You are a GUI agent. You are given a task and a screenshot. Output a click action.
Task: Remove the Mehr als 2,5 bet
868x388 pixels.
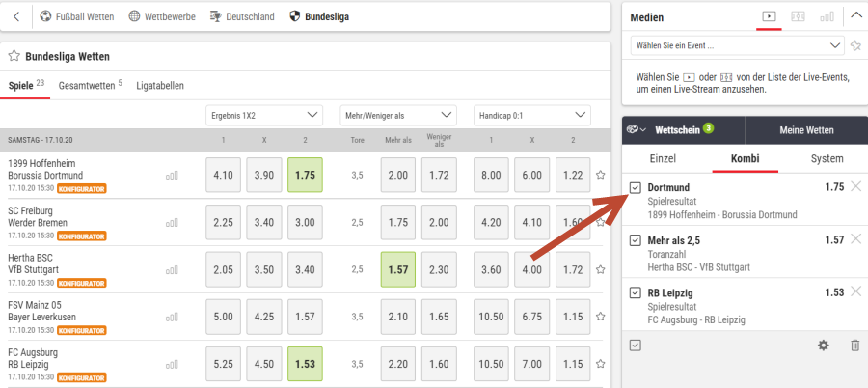855,239
